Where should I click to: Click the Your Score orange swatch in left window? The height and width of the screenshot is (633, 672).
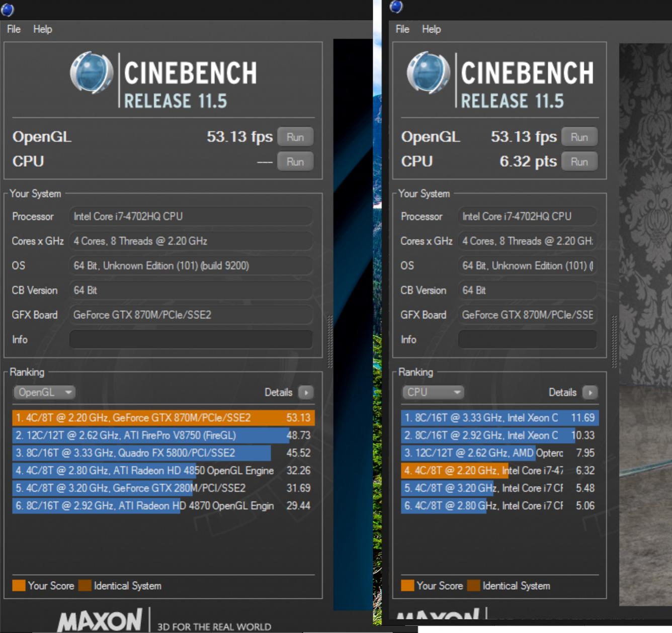coord(19,585)
